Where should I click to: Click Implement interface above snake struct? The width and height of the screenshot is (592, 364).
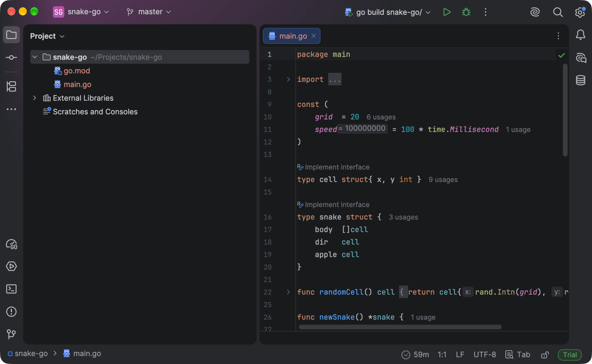pyautogui.click(x=337, y=205)
